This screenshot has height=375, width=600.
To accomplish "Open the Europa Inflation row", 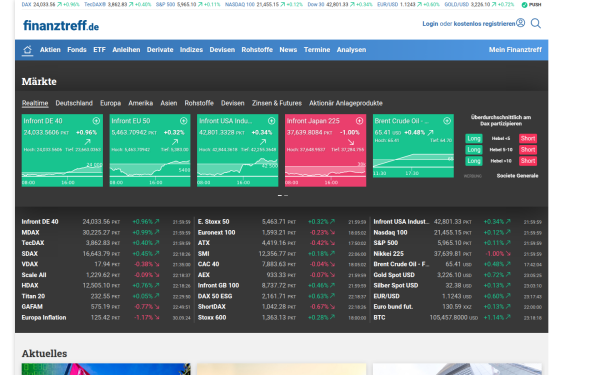I will [x=106, y=317].
